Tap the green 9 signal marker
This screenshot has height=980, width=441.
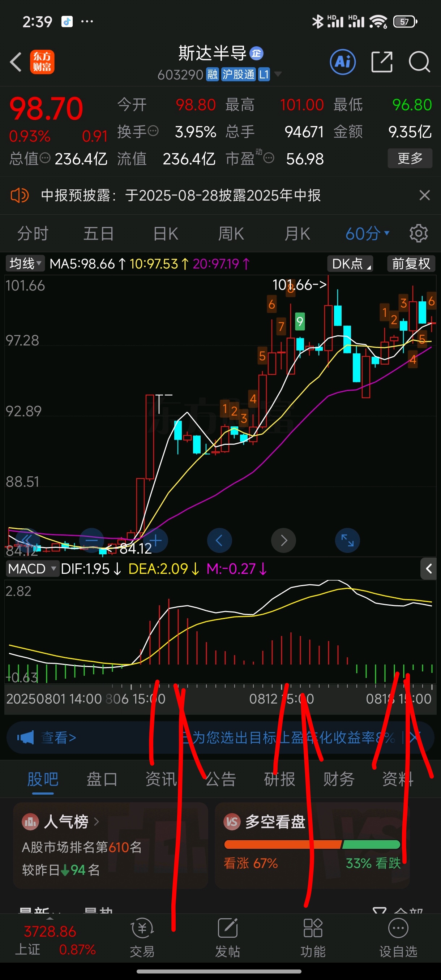300,322
